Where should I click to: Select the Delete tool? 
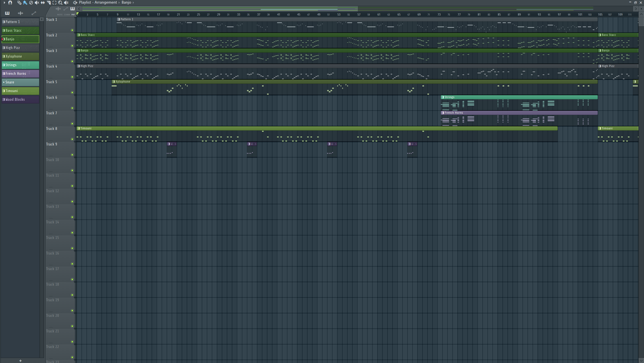pyautogui.click(x=31, y=3)
